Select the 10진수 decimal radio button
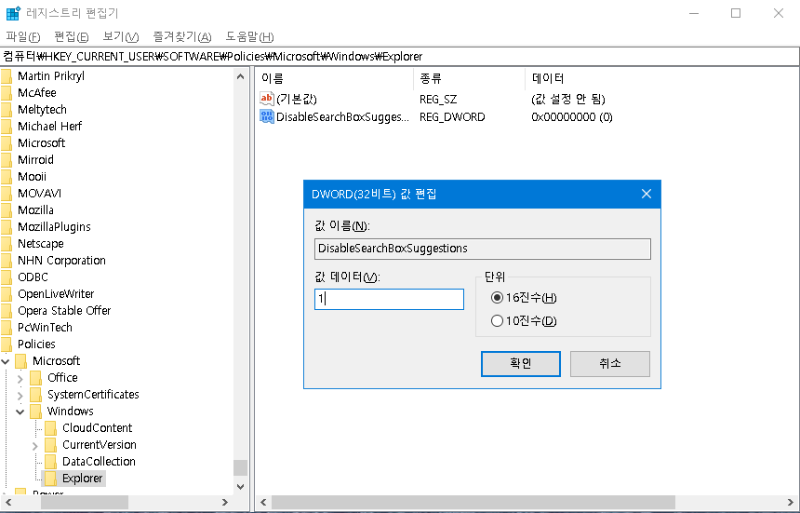 tap(497, 321)
